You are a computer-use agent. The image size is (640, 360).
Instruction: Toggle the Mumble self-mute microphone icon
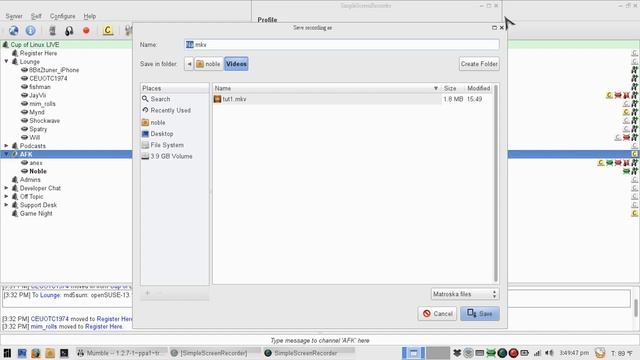tap(52, 31)
